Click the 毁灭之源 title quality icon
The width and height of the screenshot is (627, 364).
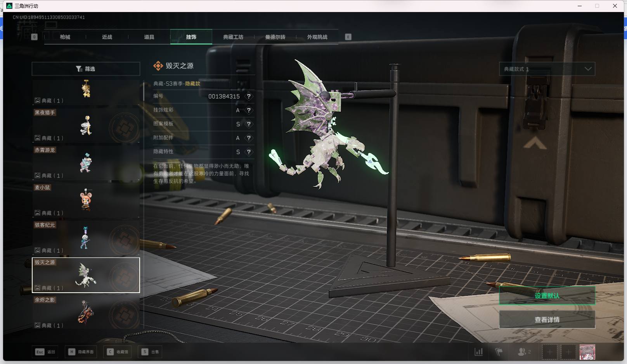tap(158, 66)
